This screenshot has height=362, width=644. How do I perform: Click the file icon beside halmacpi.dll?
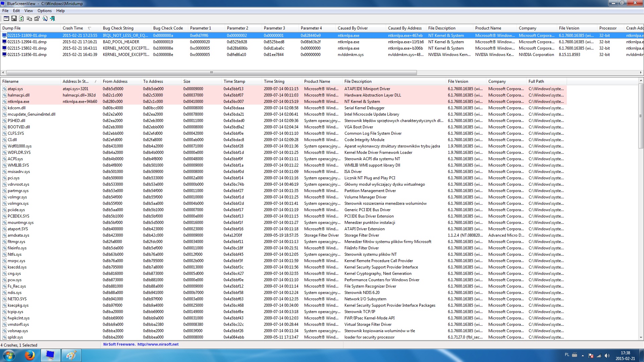click(5, 95)
